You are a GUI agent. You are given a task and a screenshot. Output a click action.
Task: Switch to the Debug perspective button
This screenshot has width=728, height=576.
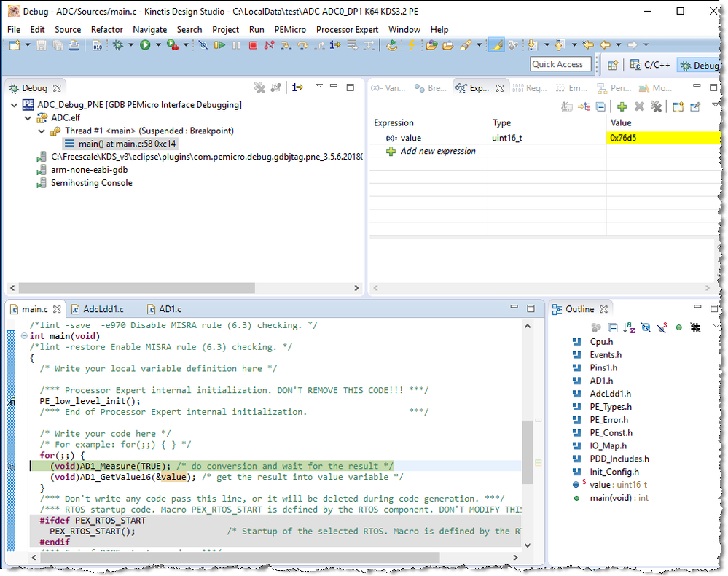[700, 66]
